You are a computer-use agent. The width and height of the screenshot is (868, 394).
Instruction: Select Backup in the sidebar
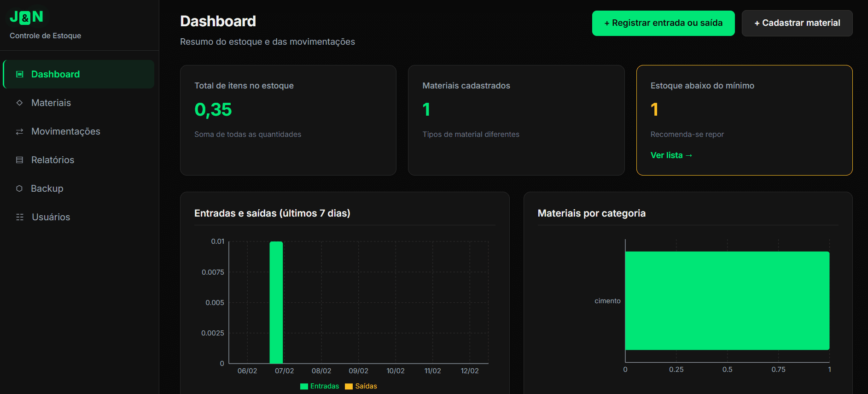coord(47,188)
